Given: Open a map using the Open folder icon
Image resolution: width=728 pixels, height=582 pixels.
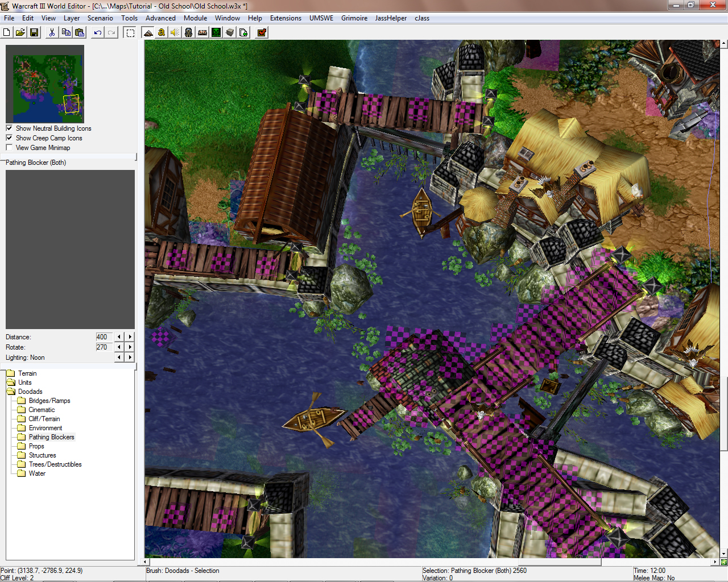Looking at the screenshot, I should pyautogui.click(x=20, y=32).
